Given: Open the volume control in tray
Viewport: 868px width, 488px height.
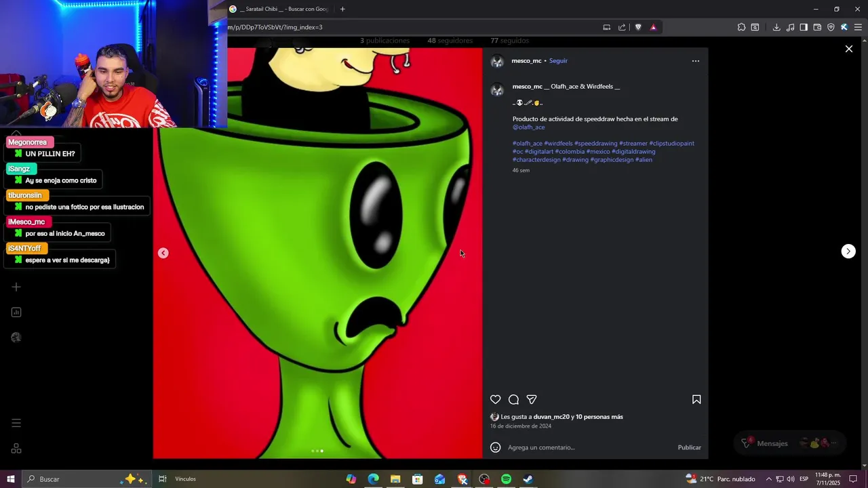Looking at the screenshot, I should [x=791, y=479].
